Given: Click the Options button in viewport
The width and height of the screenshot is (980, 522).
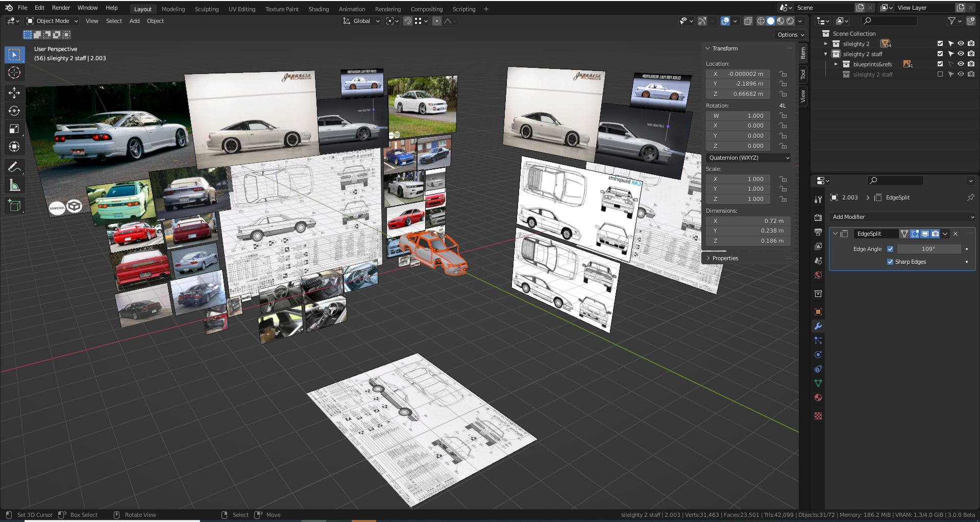Looking at the screenshot, I should coord(790,35).
